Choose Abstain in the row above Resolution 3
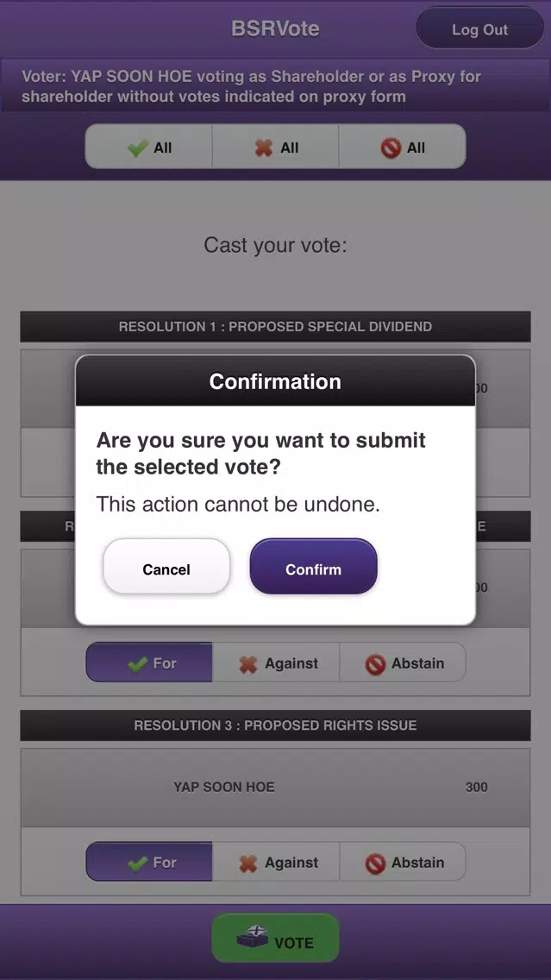The height and width of the screenshot is (980, 551). 403,663
